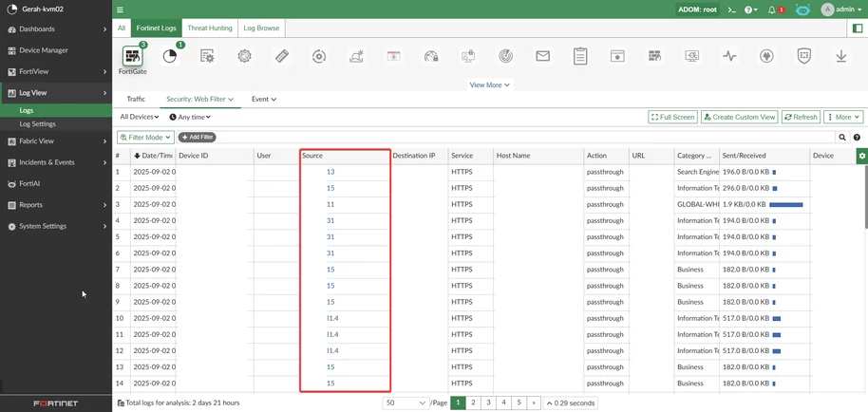Open System Settings in sidebar
868x412 pixels.
pos(56,226)
